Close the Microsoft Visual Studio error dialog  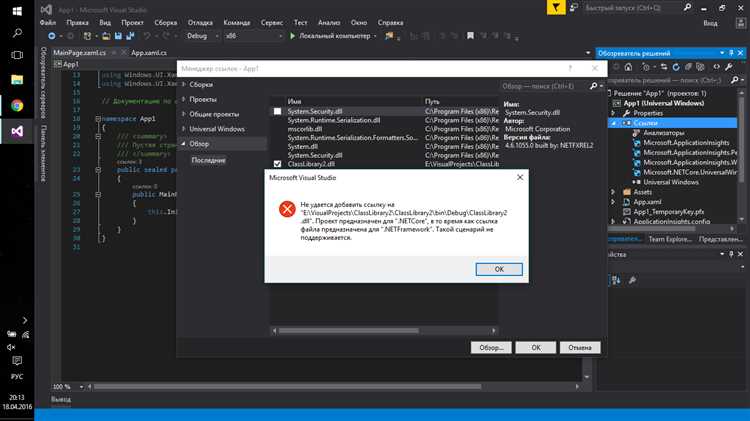tap(520, 177)
